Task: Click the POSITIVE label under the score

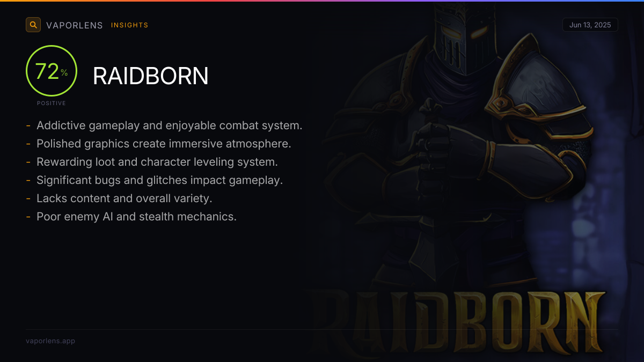Action: tap(52, 103)
